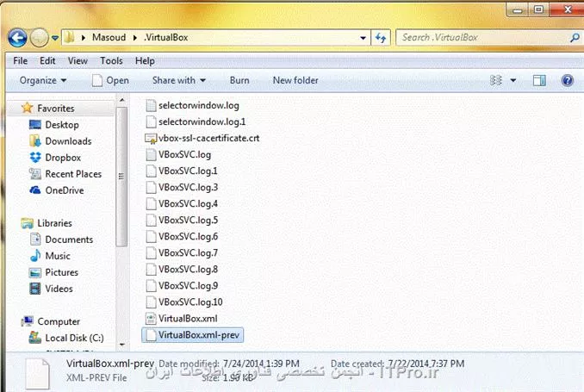Select the VBoxSVC.log.6 file
Image resolution: width=584 pixels, height=392 pixels.
(188, 237)
